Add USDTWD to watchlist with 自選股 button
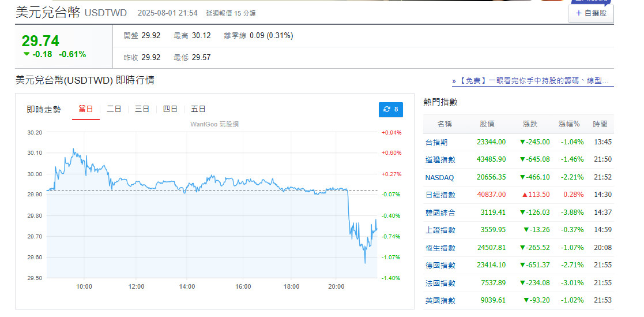The height and width of the screenshot is (317, 644). [x=591, y=13]
